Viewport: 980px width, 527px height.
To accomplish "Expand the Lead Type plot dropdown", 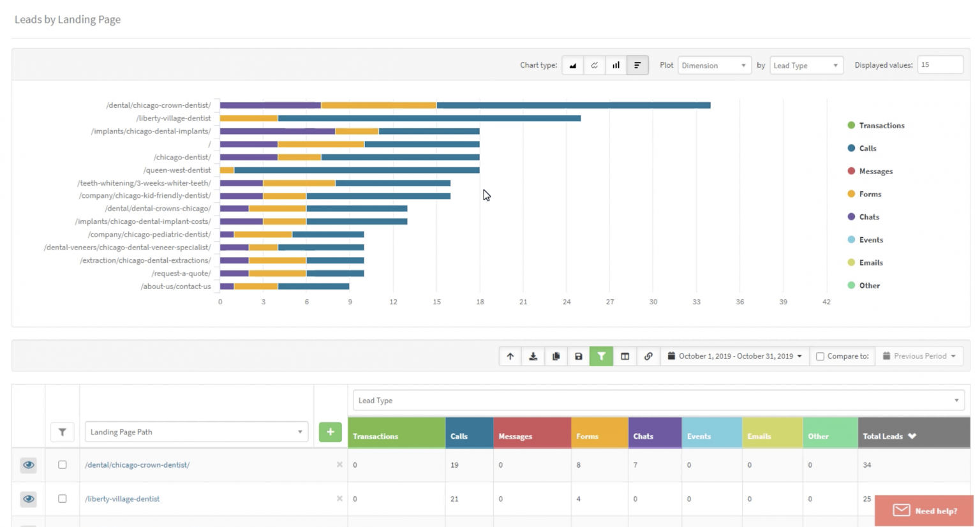I will [x=806, y=64].
